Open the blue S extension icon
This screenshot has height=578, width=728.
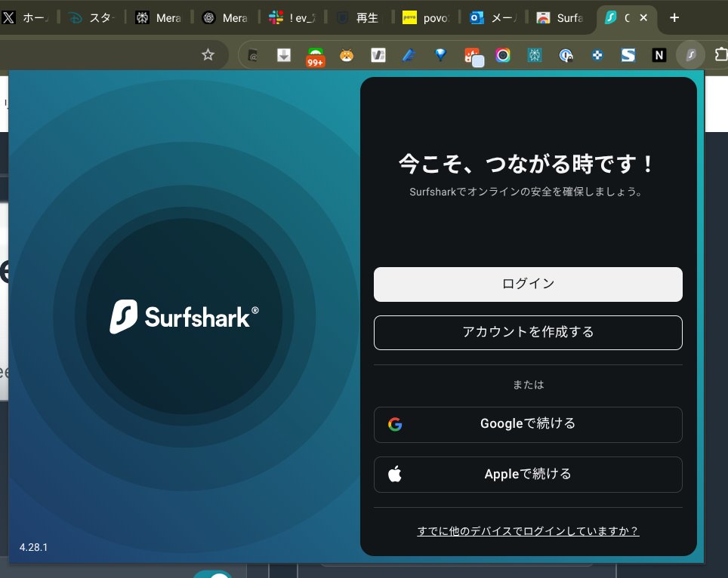coord(628,55)
